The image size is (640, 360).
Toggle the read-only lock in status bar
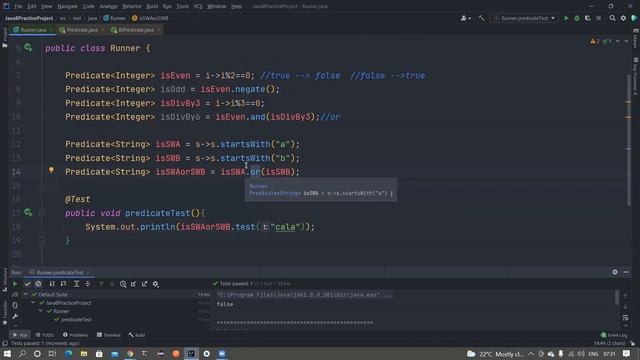[632, 343]
